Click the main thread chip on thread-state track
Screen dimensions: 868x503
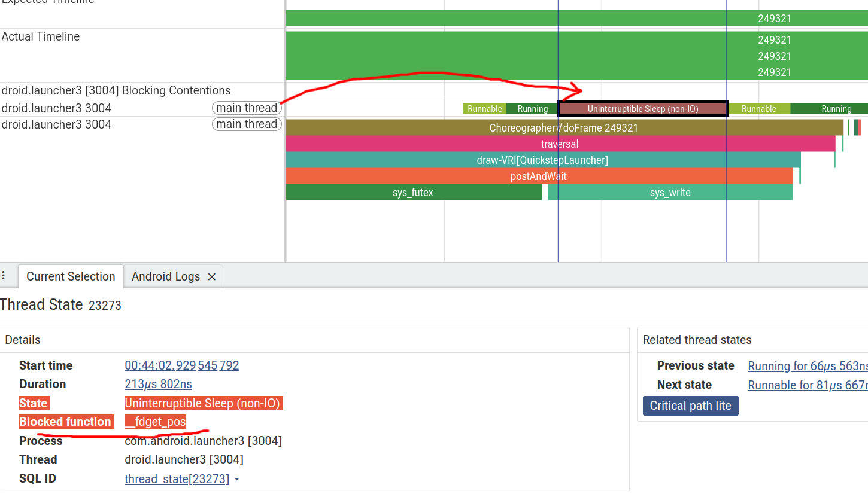pyautogui.click(x=247, y=108)
